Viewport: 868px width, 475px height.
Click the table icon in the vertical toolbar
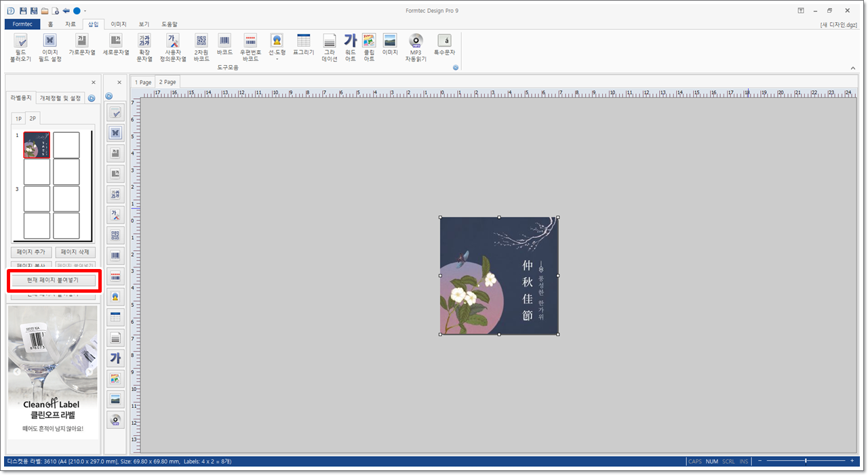(115, 317)
